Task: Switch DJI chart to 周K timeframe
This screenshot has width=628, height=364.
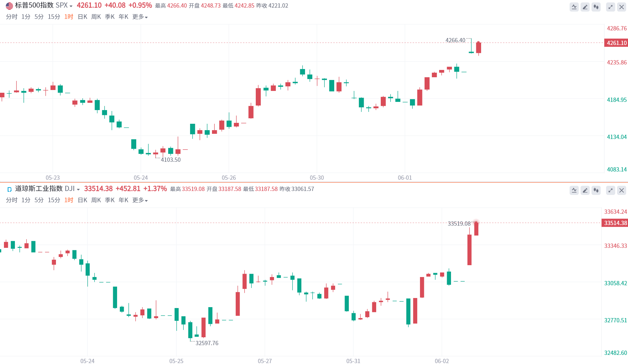Action: 96,200
